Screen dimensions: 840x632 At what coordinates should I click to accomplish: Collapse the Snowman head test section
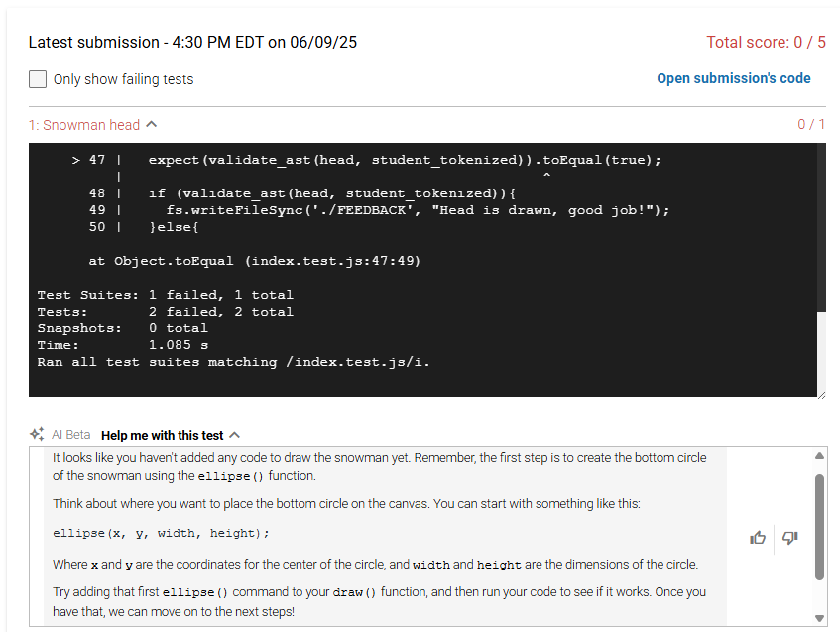click(92, 125)
